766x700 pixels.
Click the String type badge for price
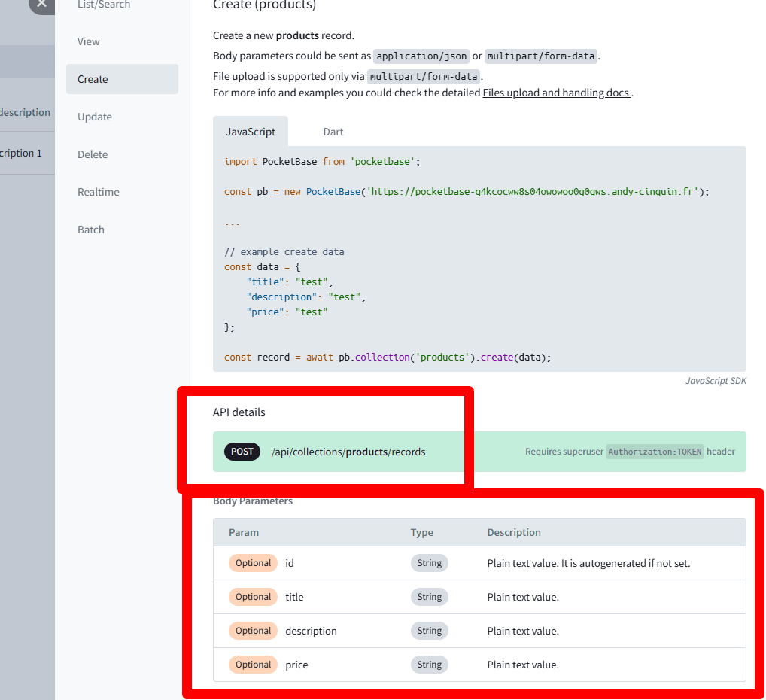point(430,665)
